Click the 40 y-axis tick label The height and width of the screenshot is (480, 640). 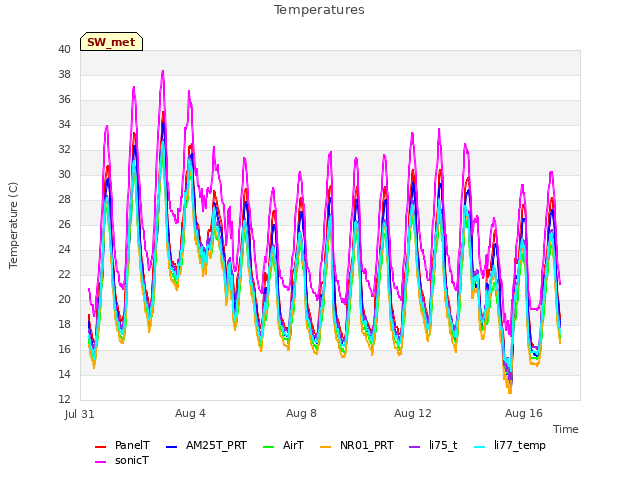pyautogui.click(x=64, y=49)
